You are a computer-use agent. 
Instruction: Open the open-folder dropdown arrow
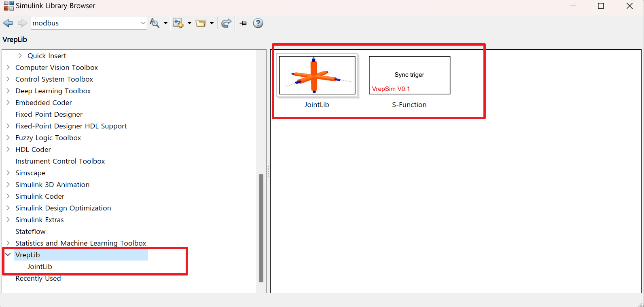[212, 23]
